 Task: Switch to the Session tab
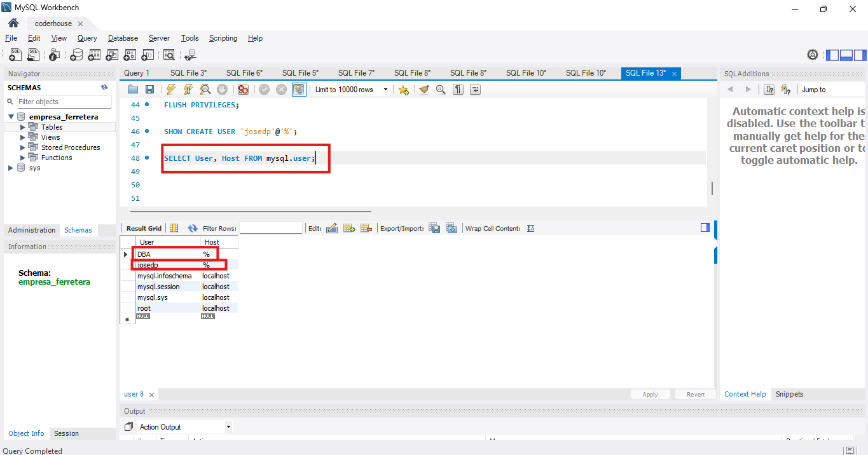[67, 433]
